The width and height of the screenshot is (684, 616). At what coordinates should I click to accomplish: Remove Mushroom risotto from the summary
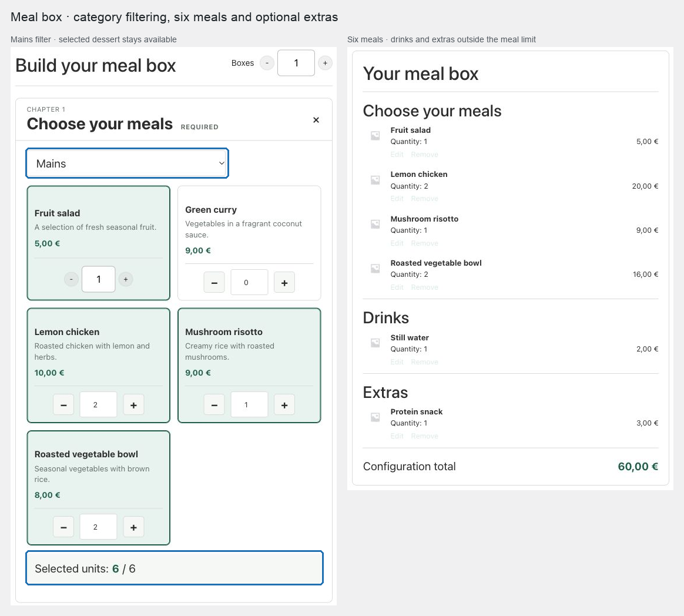[424, 243]
